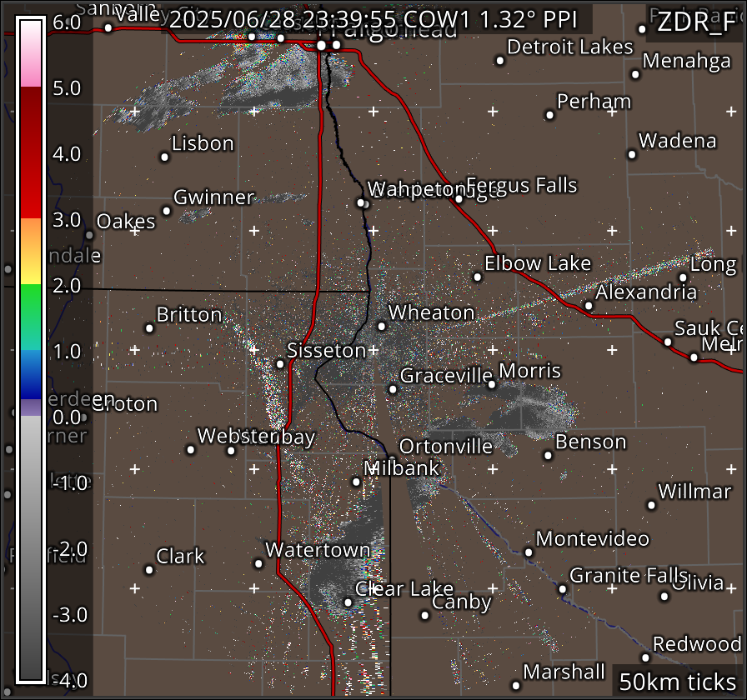The width and height of the screenshot is (747, 700).
Task: Click the 50km ticks scale label
Action: point(677,681)
